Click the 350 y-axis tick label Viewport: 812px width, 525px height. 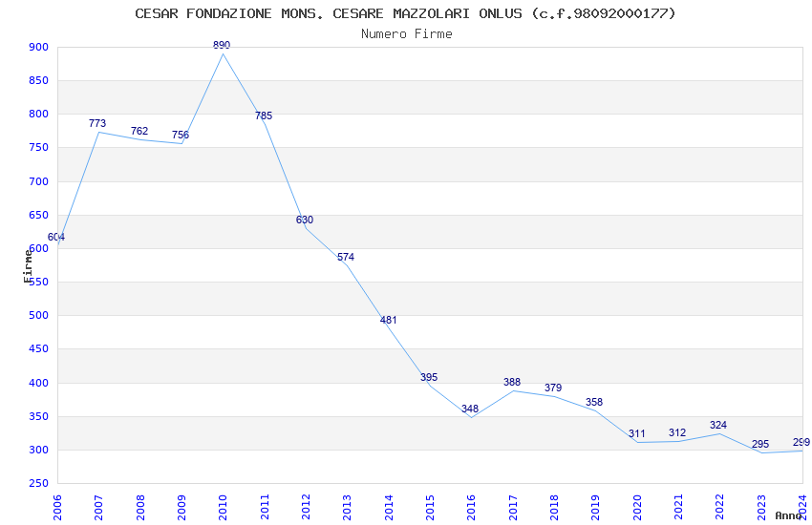(x=39, y=417)
